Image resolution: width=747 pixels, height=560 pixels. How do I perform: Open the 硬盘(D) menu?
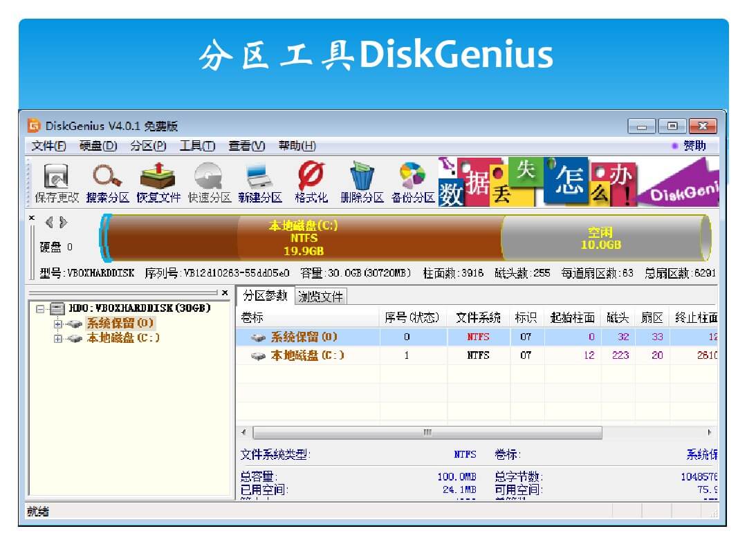point(98,146)
